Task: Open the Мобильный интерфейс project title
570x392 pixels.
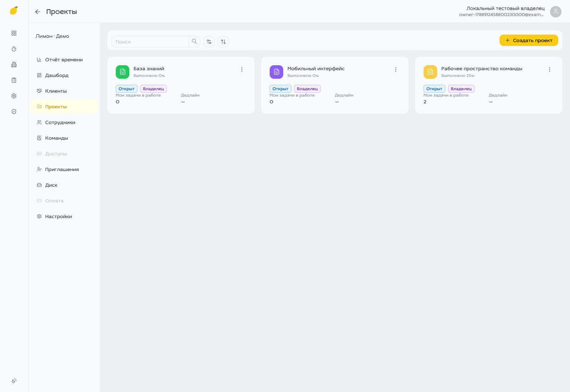Action: pyautogui.click(x=316, y=68)
